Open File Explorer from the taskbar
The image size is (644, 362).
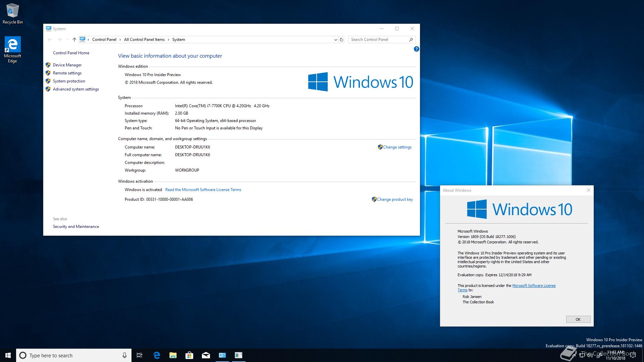pyautogui.click(x=173, y=355)
